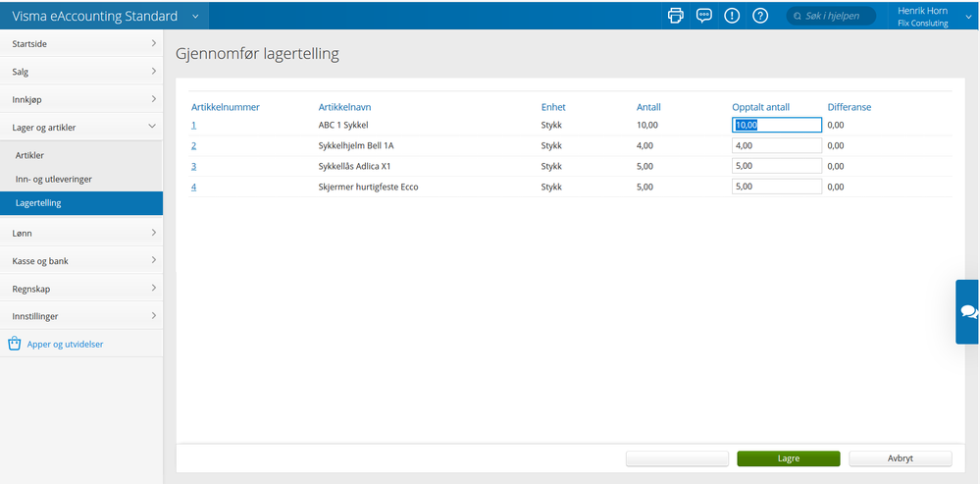Edit counted quantity for Skjermer hurtigfeste Ecco
The height and width of the screenshot is (484, 980).
coord(777,187)
